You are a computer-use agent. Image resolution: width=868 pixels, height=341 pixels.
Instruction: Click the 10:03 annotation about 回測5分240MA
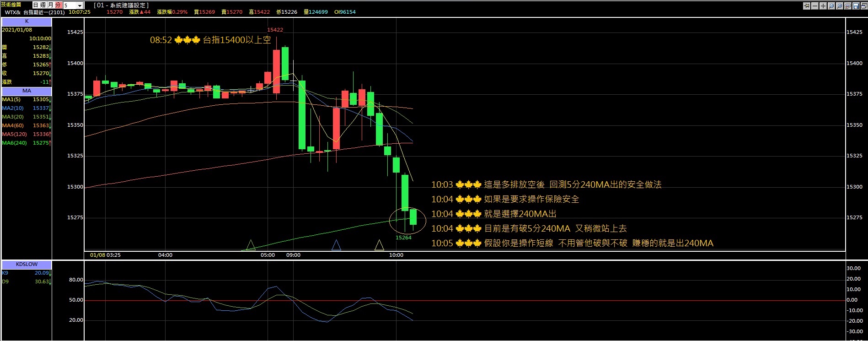point(547,184)
